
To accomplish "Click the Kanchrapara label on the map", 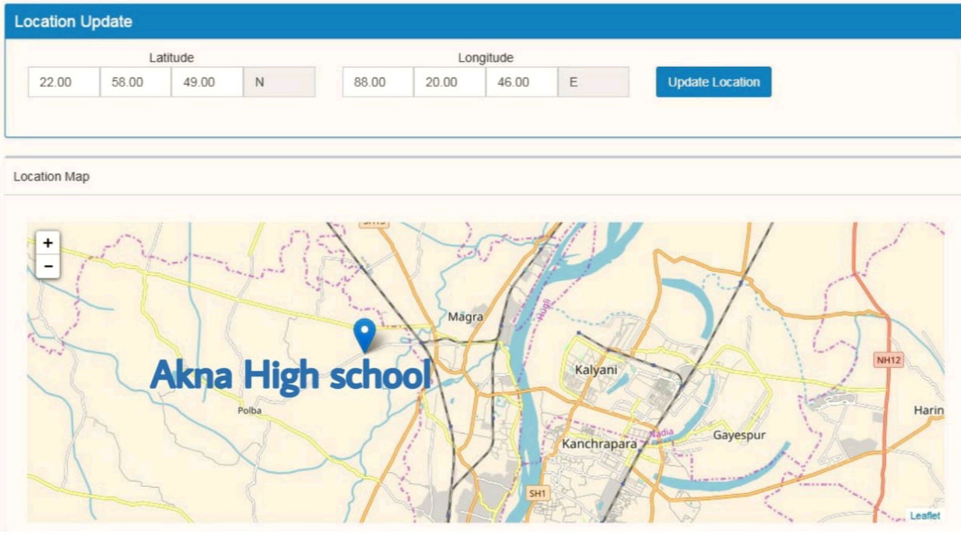I will click(599, 444).
